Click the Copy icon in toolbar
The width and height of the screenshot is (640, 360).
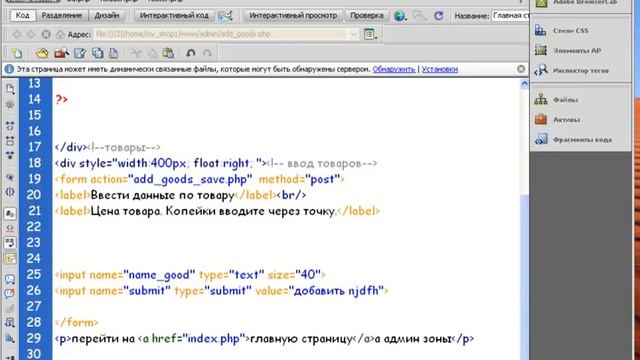[152, 53]
